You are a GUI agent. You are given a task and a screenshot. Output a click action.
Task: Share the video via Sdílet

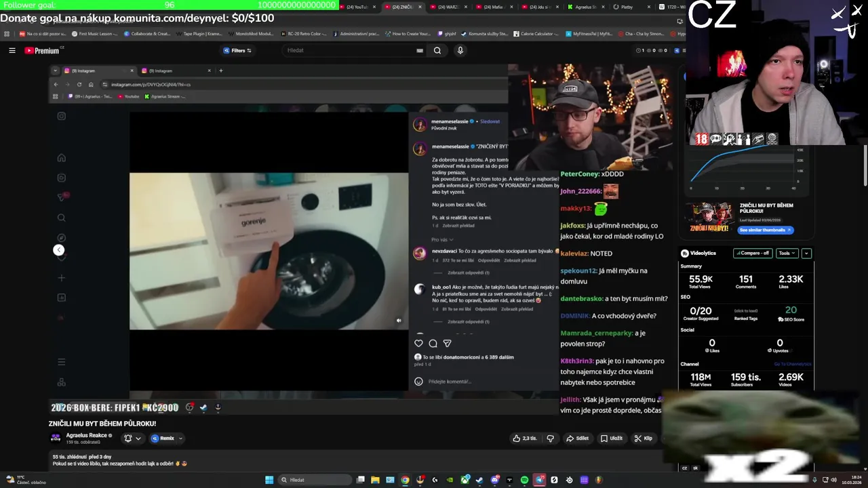click(578, 439)
